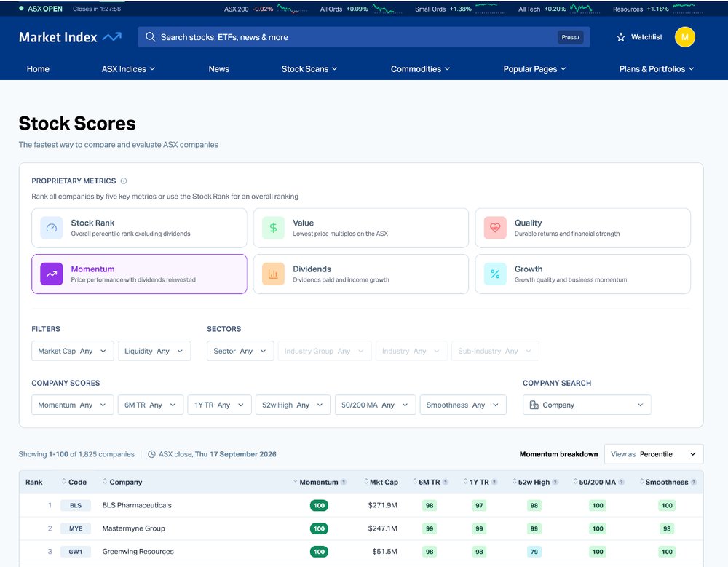The height and width of the screenshot is (567, 728).
Task: Click the Quality heart icon
Action: coord(495,228)
